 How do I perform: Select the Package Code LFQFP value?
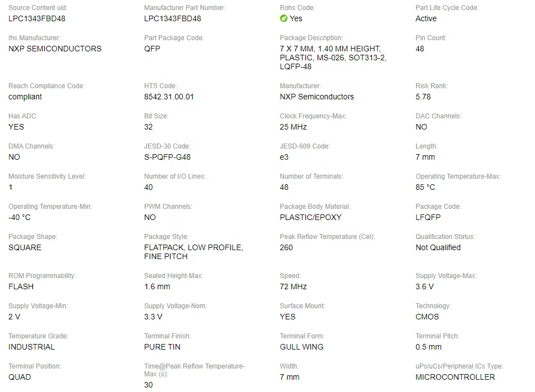pos(428,217)
